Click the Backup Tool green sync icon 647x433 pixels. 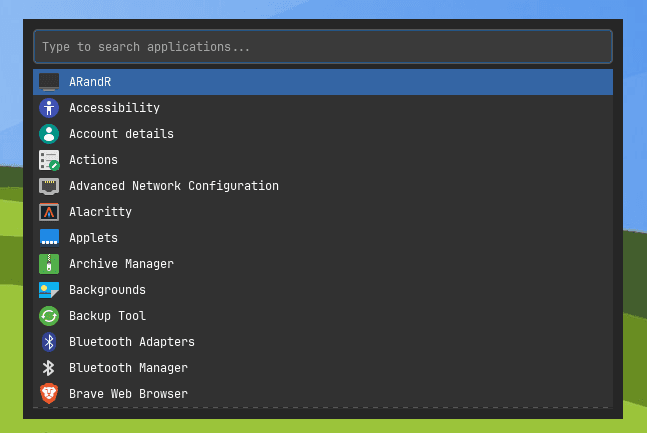coord(49,316)
